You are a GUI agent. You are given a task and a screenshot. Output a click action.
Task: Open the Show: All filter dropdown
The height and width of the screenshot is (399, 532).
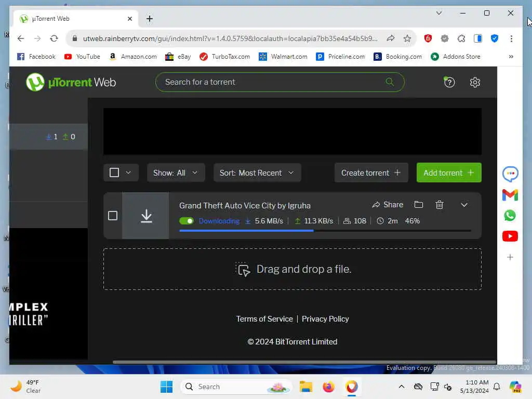pyautogui.click(x=176, y=172)
